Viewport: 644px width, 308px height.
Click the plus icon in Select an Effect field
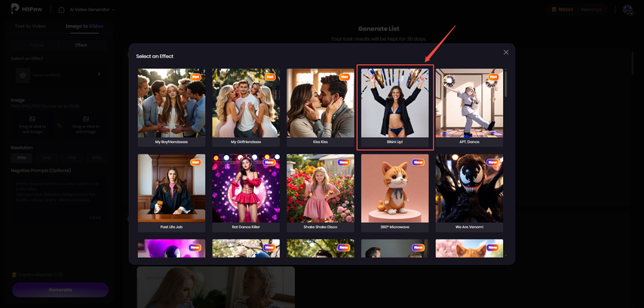tap(23, 75)
